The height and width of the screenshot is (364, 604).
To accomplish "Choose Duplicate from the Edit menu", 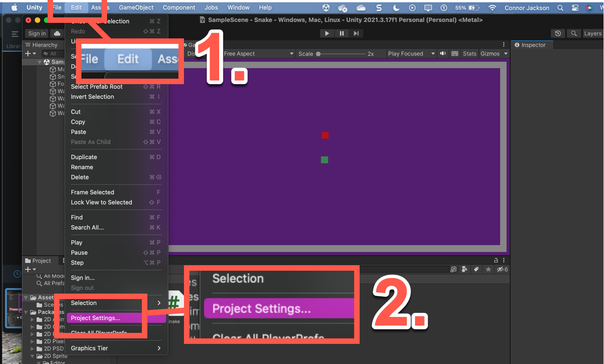I will tap(116, 157).
